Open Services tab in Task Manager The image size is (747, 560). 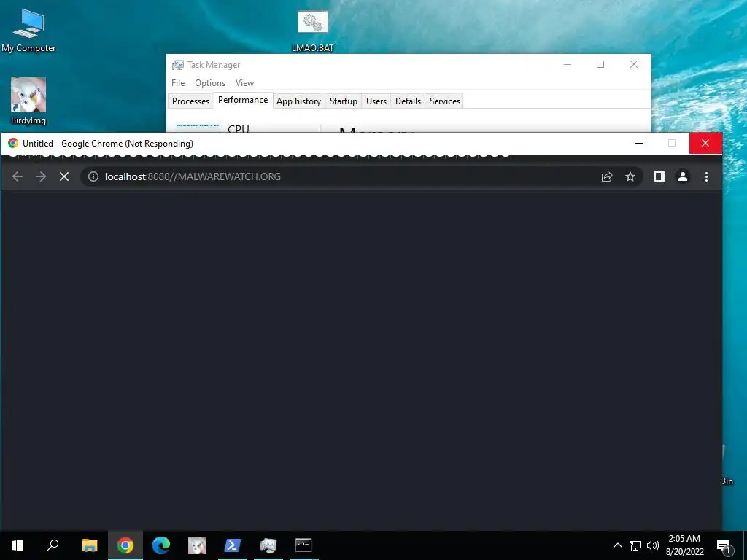click(x=444, y=101)
